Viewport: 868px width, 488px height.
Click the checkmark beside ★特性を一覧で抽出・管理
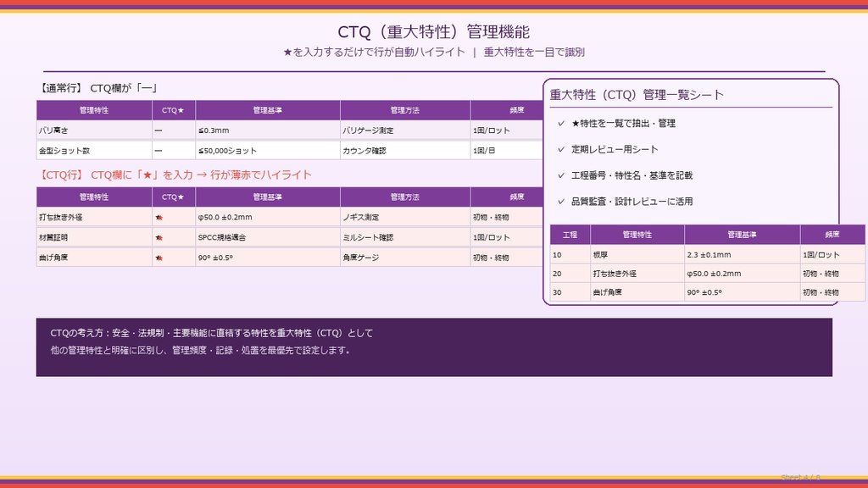pyautogui.click(x=561, y=124)
